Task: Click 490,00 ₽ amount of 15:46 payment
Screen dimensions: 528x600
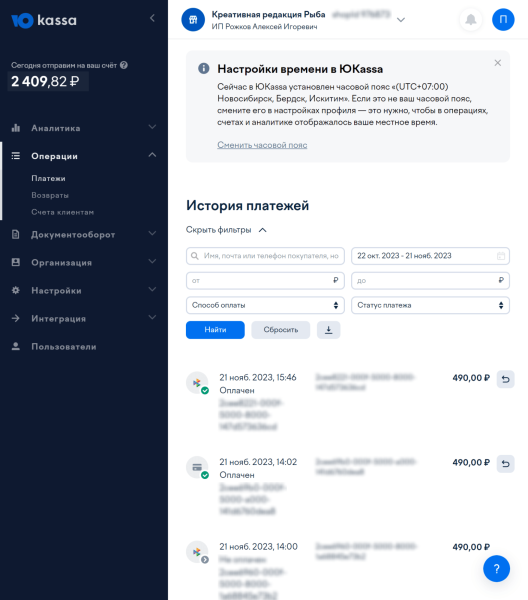Action: coord(471,378)
